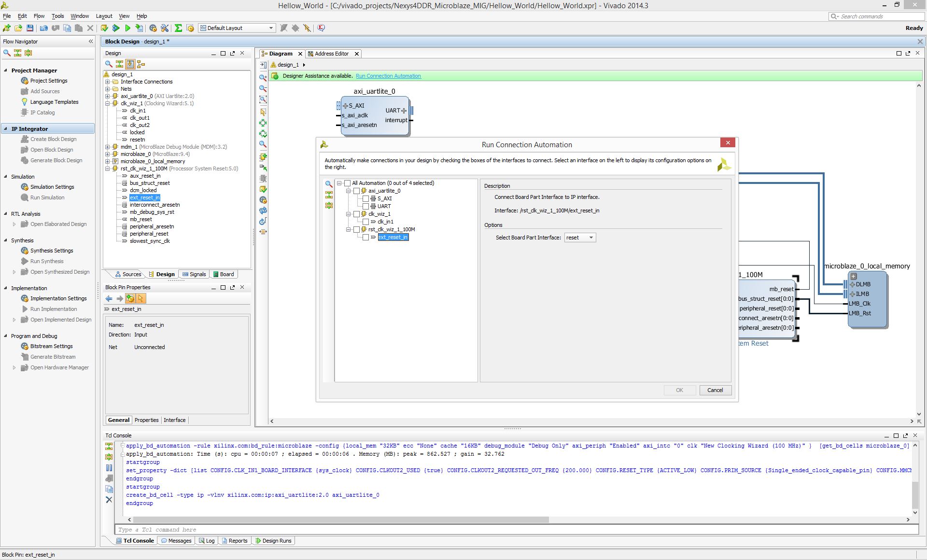Click Run Synthesis in the Flow Navigator

point(47,261)
